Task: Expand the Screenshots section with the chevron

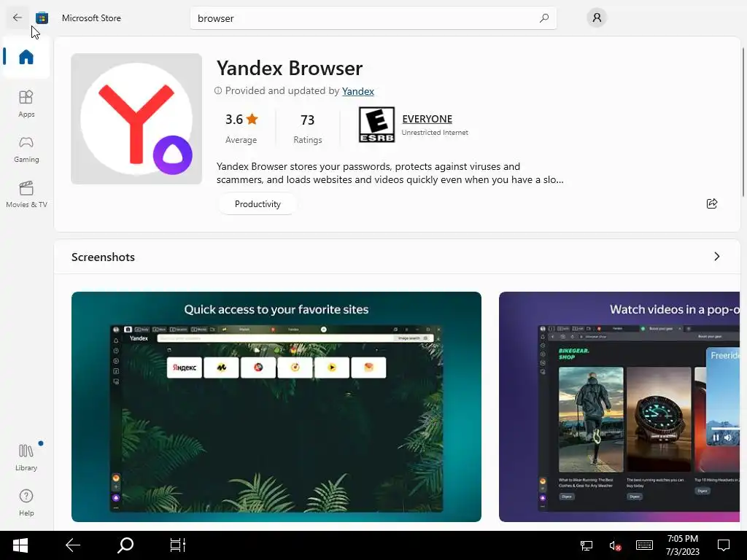Action: coord(716,257)
